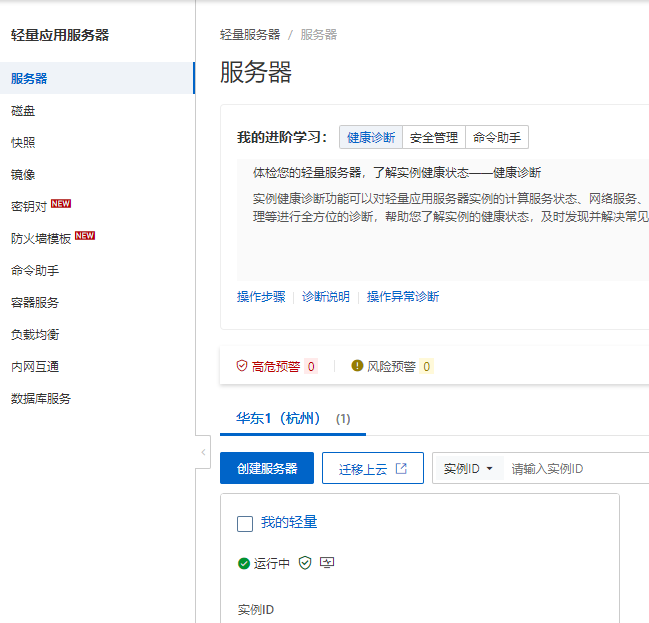Click the green running status icon

244,563
